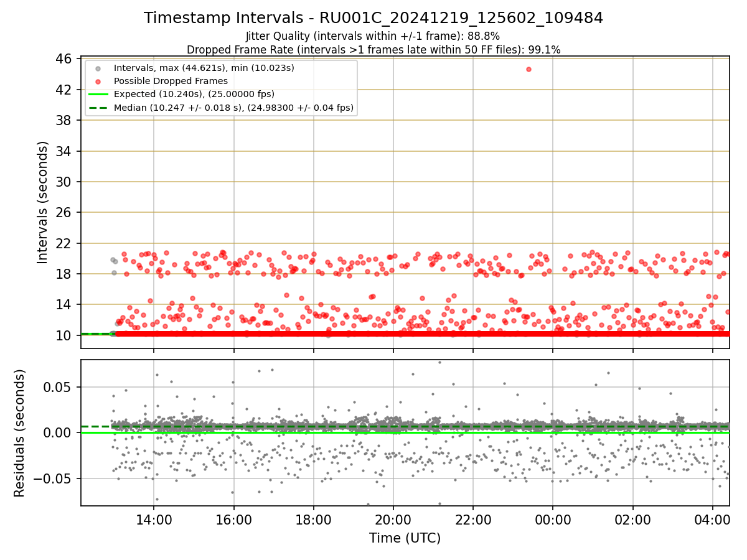Click legend entry "Intervals, max (44.621s), min (10.023s)"

(204, 67)
